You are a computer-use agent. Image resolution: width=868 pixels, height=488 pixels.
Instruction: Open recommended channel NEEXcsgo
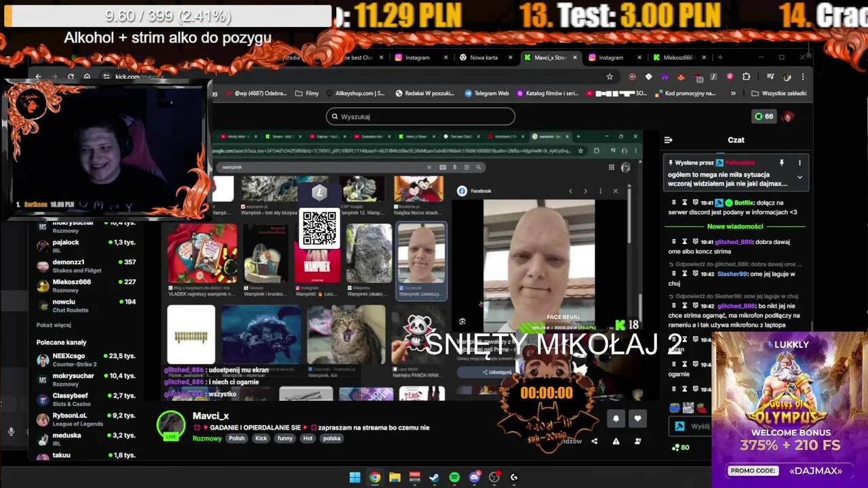pos(87,360)
